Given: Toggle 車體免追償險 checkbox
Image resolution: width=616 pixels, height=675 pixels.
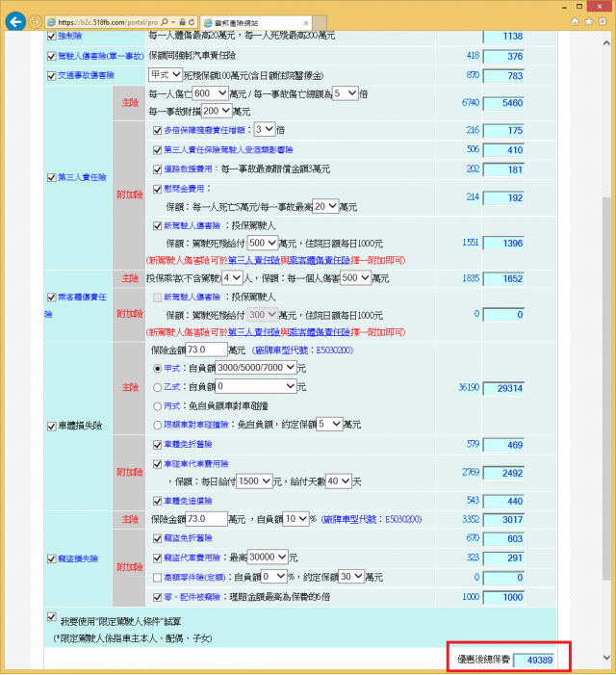Looking at the screenshot, I should coord(158,501).
